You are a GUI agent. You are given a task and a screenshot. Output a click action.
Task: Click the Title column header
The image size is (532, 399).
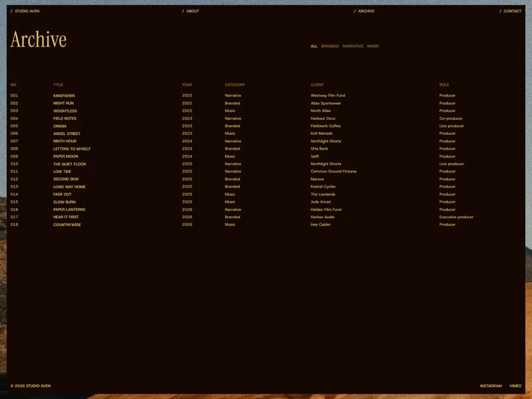[x=58, y=85]
